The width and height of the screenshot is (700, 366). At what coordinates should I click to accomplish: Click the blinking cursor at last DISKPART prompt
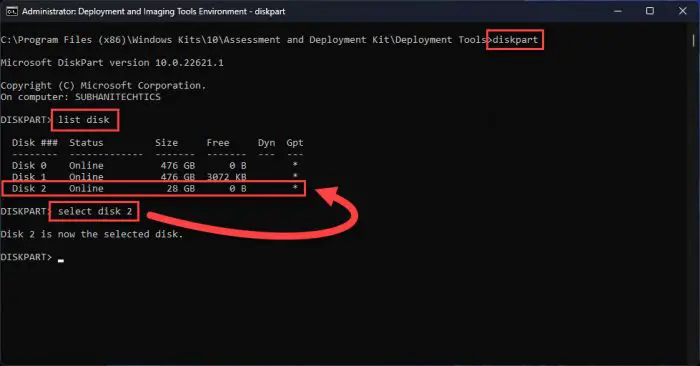point(61,261)
